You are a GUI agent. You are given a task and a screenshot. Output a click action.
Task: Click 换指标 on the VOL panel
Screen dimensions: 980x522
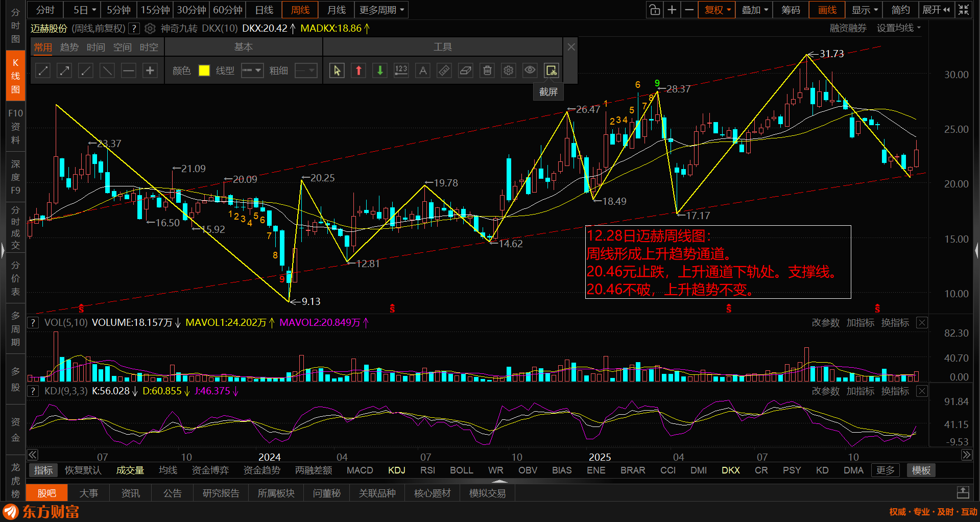(x=895, y=323)
